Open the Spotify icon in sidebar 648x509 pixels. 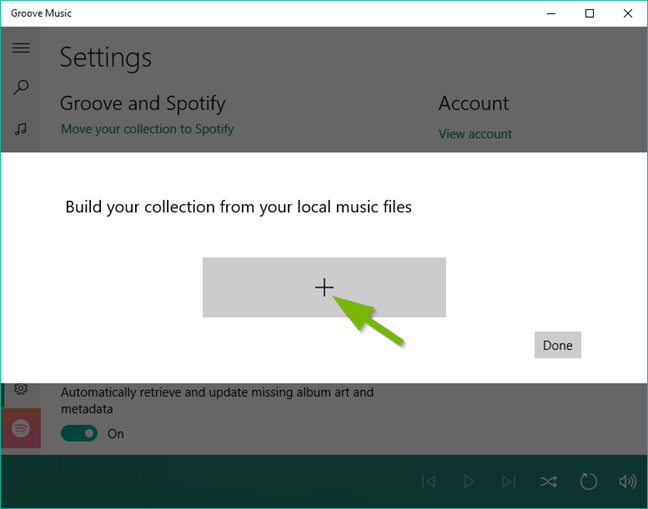point(21,428)
